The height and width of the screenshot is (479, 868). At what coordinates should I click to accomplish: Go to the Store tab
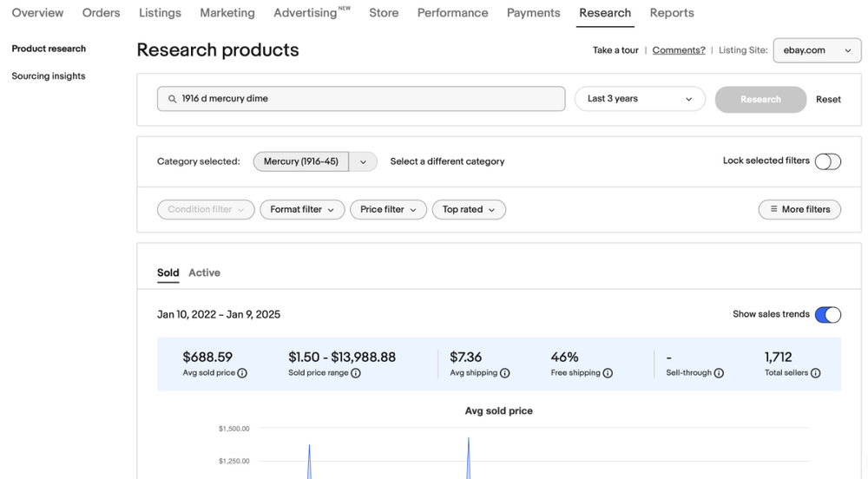pos(384,13)
